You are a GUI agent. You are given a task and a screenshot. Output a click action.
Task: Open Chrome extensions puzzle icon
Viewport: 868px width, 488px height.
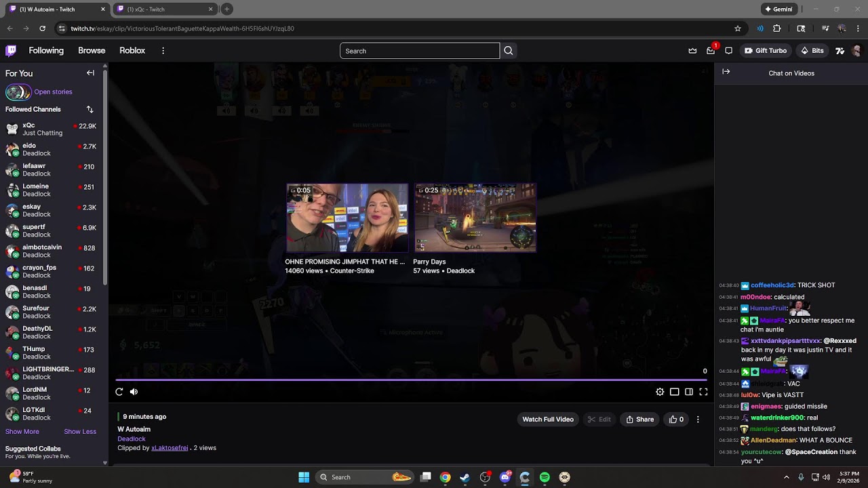777,28
